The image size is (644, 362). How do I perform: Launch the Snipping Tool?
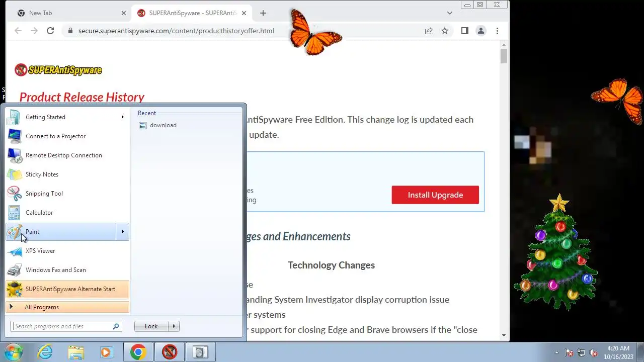tap(67, 194)
